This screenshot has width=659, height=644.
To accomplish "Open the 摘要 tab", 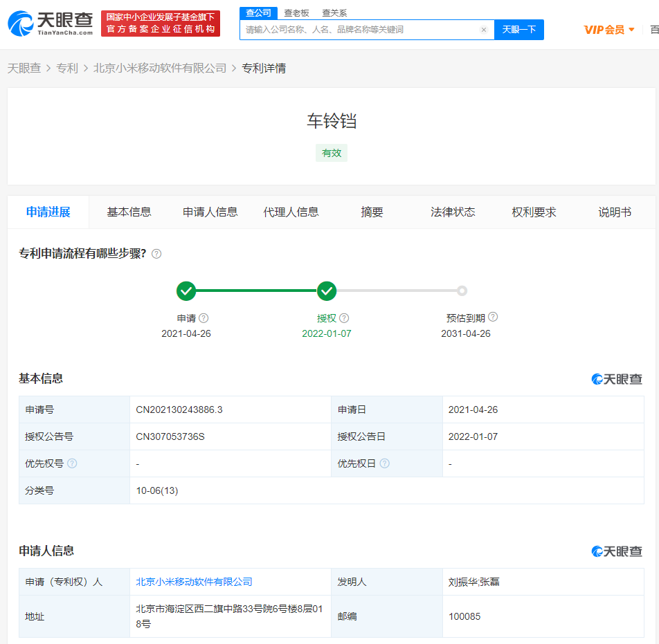I will pyautogui.click(x=372, y=212).
